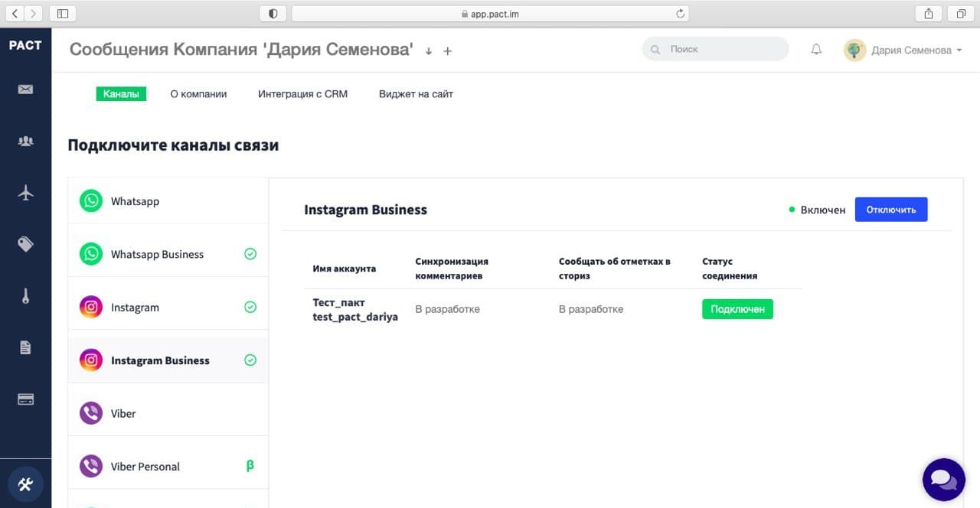The height and width of the screenshot is (508, 980).
Task: Reload the page in address bar
Action: (680, 14)
